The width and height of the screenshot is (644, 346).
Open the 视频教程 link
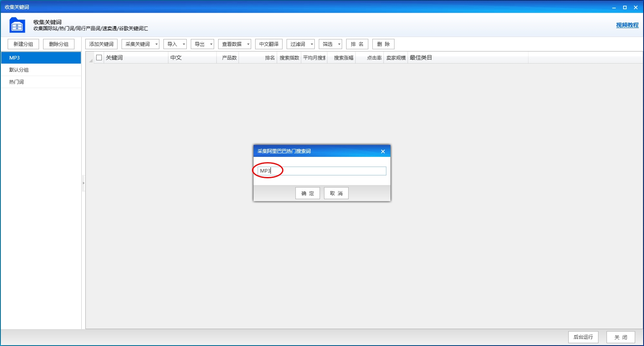point(627,25)
